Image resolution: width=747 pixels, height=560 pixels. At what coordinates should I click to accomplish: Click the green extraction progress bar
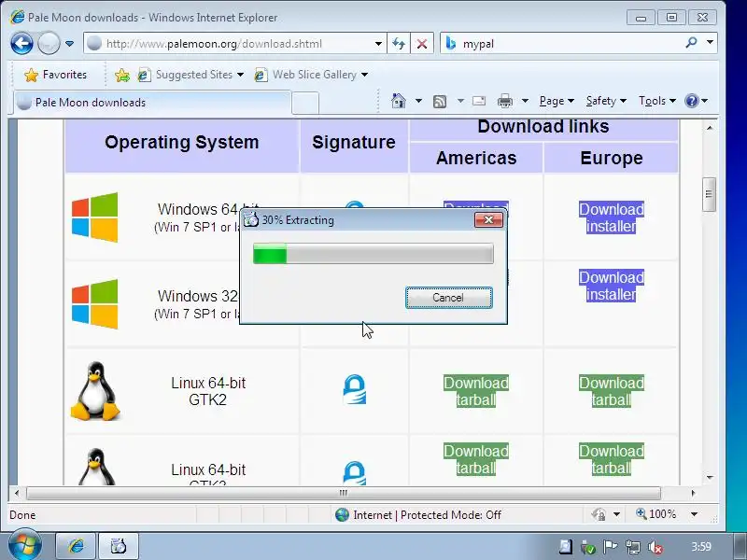(x=373, y=253)
